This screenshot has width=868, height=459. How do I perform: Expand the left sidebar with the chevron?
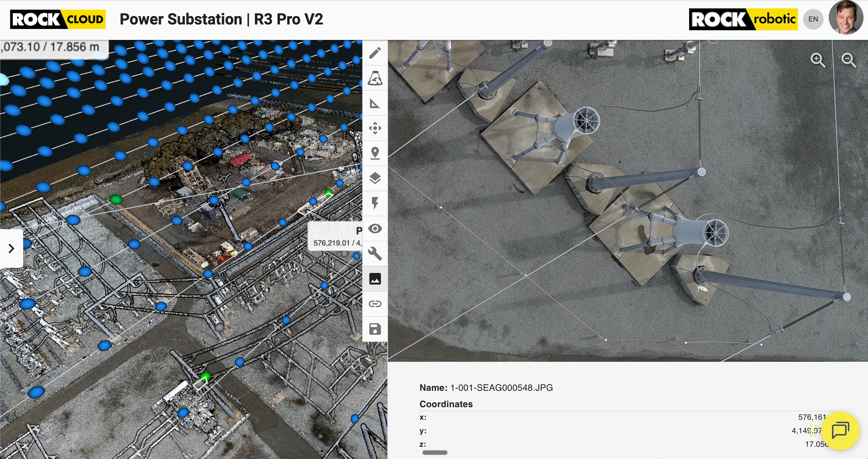11,249
